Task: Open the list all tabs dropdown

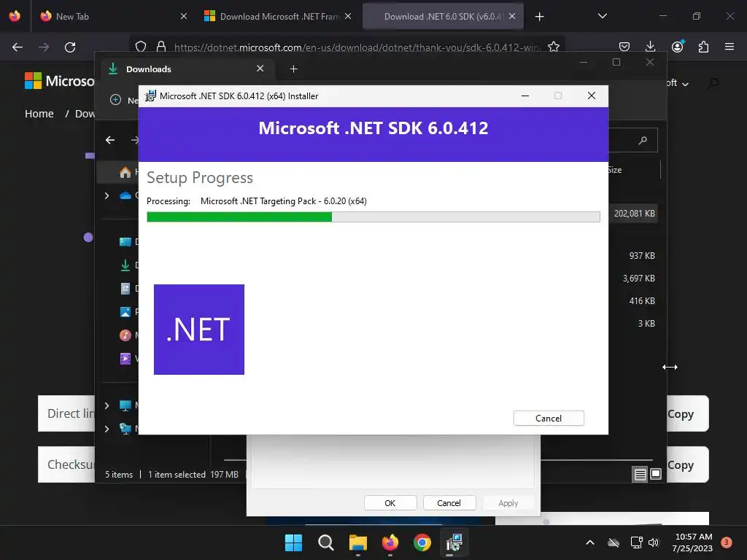Action: (602, 16)
